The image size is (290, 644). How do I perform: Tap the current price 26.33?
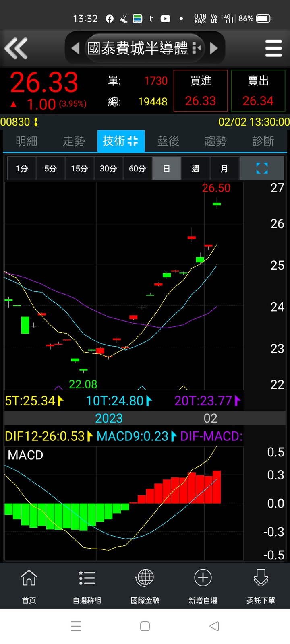point(44,83)
